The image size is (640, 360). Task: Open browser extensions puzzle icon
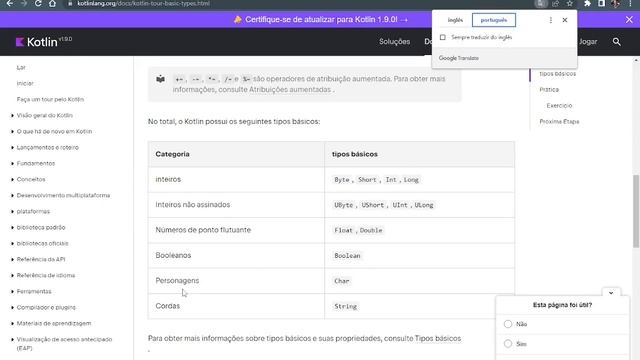(x=587, y=4)
